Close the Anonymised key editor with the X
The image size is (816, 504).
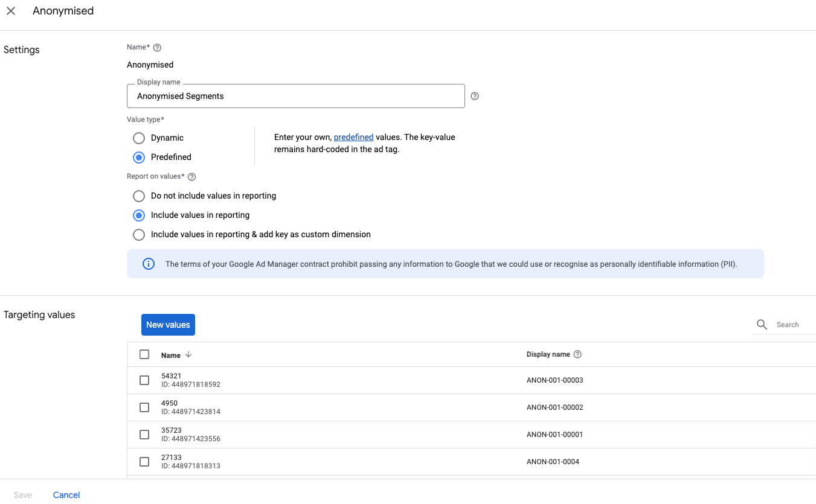click(11, 11)
